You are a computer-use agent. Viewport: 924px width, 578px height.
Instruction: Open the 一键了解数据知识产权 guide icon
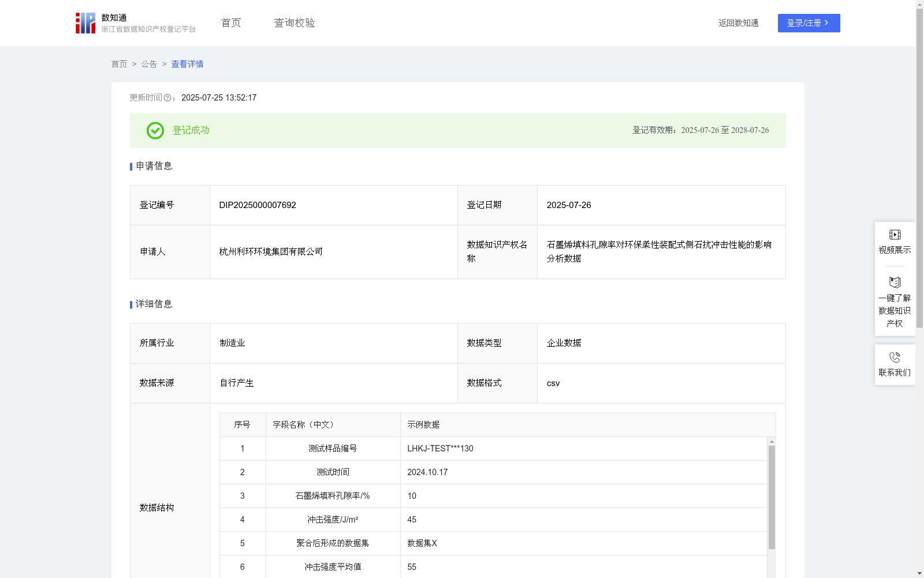(x=895, y=283)
